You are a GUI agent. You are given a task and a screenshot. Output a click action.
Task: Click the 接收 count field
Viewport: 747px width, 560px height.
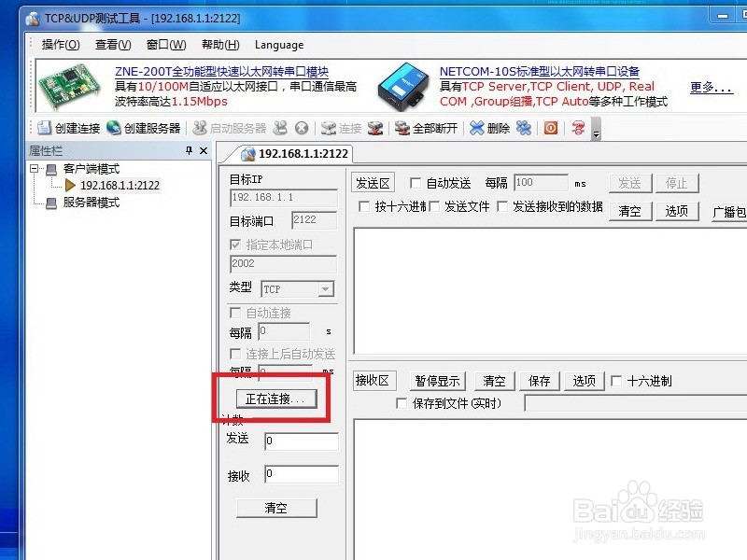[302, 475]
